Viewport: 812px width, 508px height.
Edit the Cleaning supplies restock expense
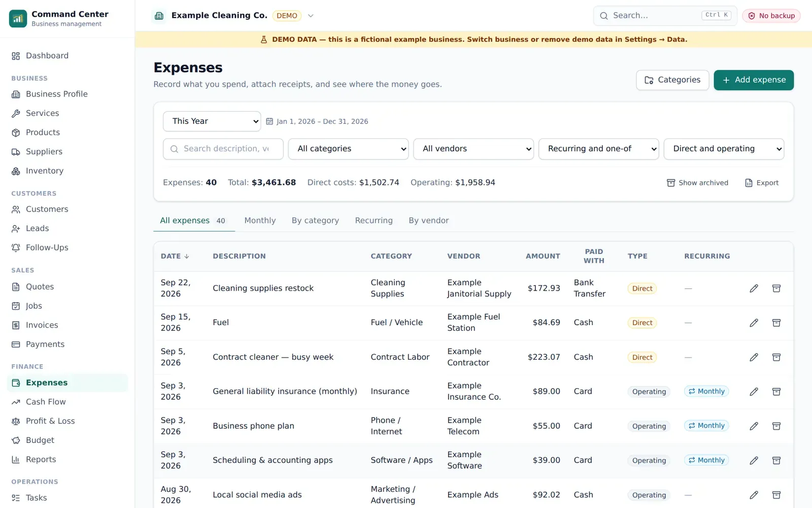click(x=754, y=289)
